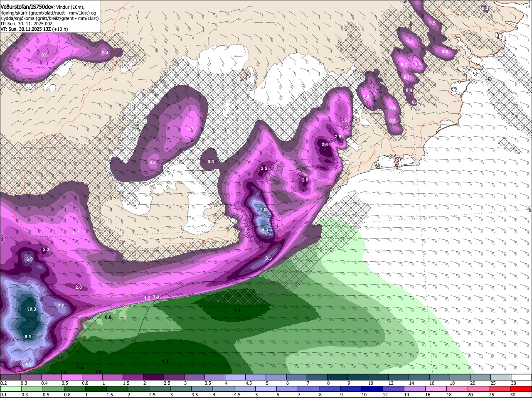Click the 0.2 label in the upper legend row

tap(4, 383)
